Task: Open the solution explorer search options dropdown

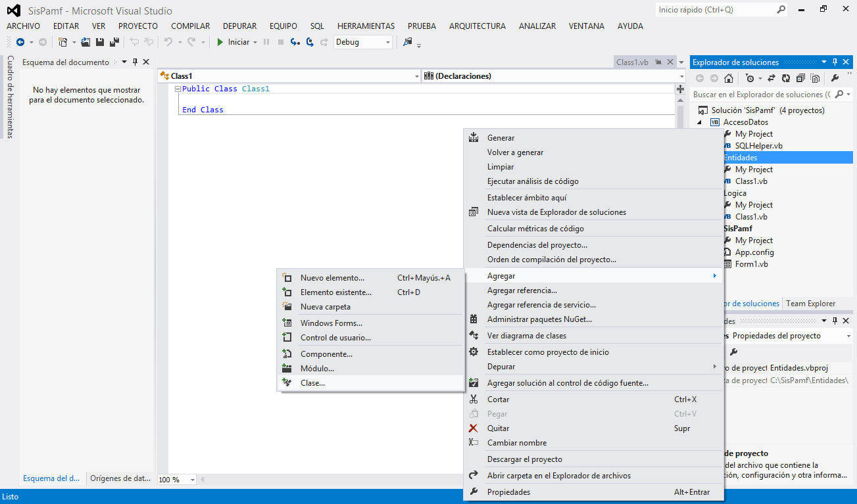Action: coord(848,95)
